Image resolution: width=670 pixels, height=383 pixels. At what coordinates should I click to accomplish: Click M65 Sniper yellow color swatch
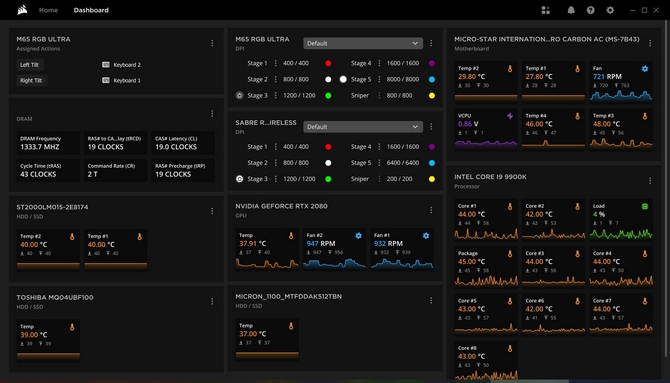(x=432, y=95)
